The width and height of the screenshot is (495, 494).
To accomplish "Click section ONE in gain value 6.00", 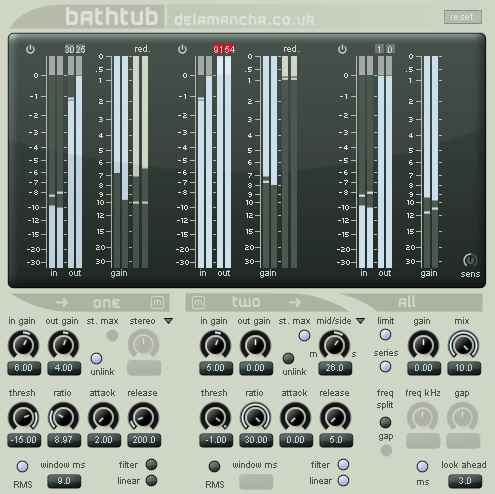I will click(24, 368).
